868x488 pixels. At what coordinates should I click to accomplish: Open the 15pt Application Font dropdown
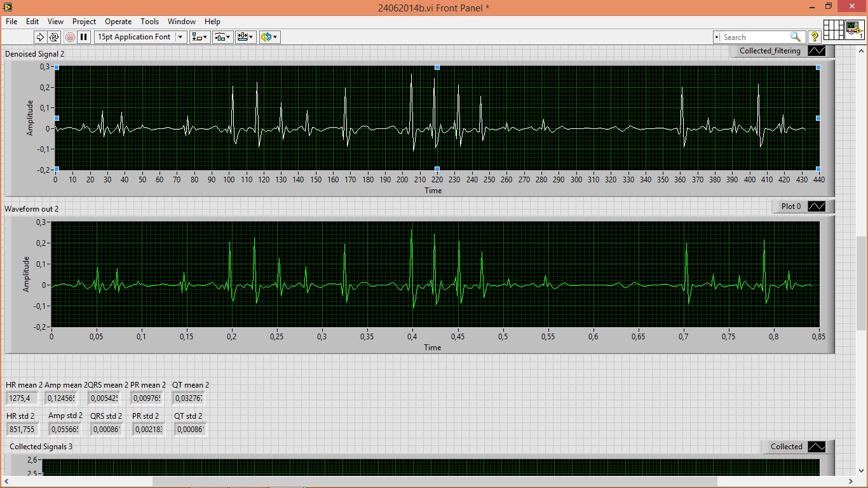(x=140, y=37)
